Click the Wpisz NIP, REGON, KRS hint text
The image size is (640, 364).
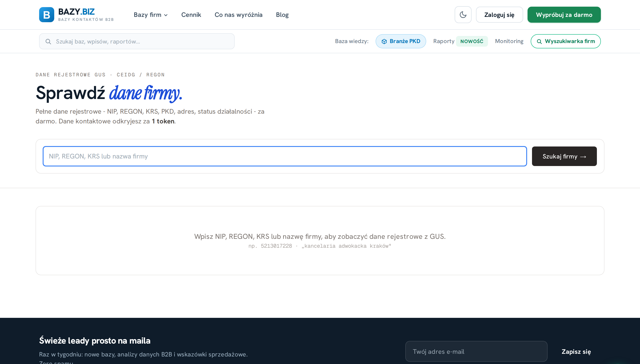tap(320, 236)
